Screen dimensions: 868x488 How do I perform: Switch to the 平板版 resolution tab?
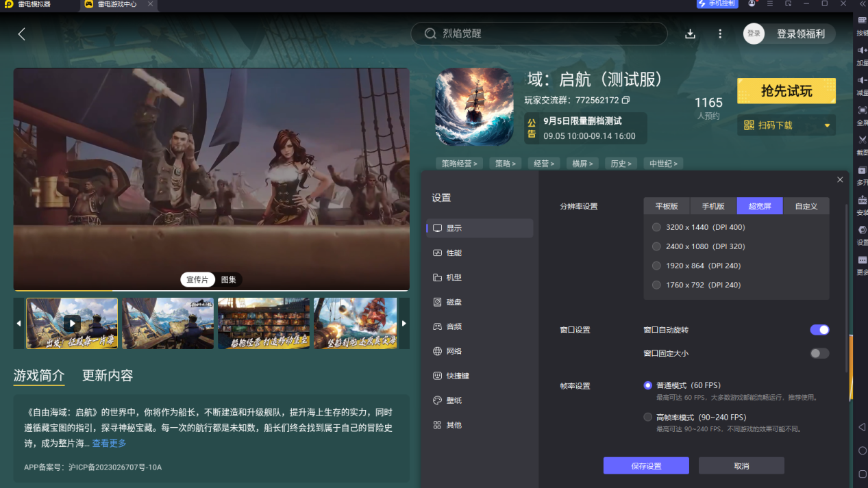coord(667,206)
